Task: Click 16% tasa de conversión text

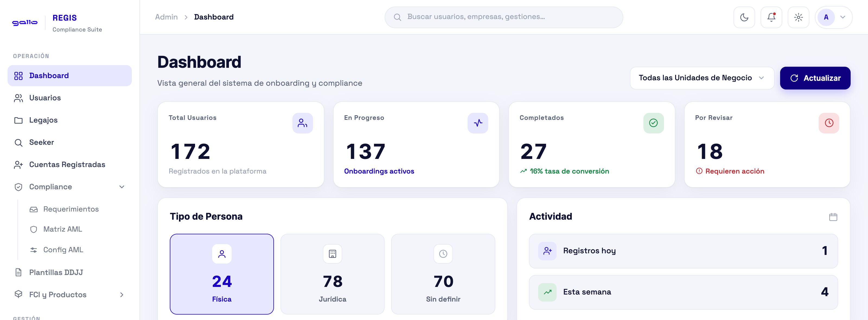Action: [x=569, y=171]
